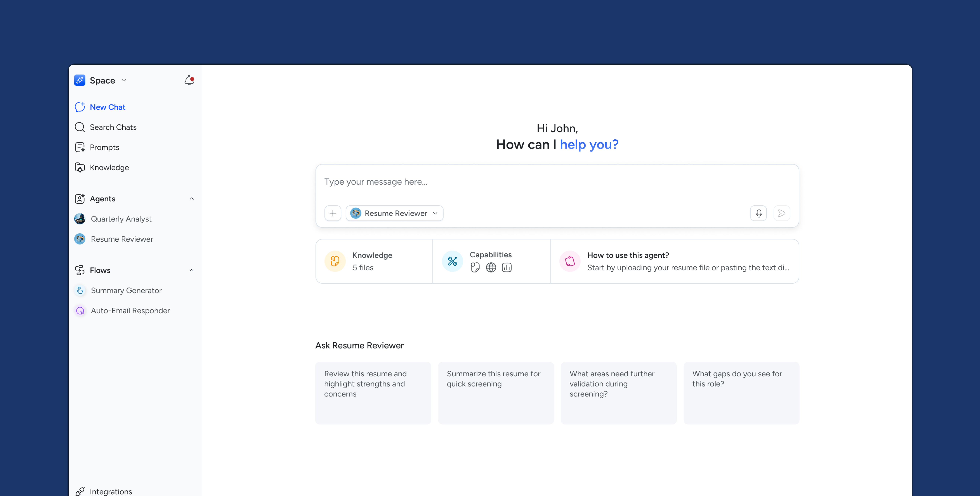
Task: Click the Knowledge card showing 5 files
Action: pos(374,261)
